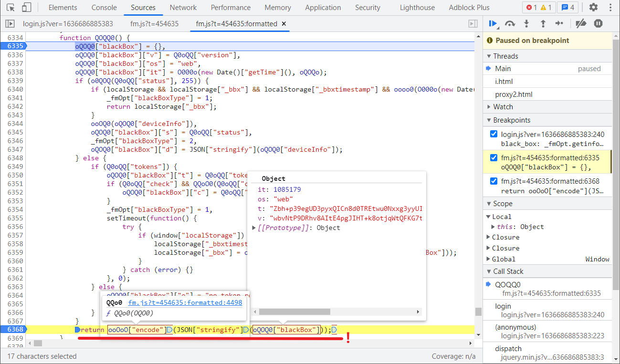Viewport: 620px width, 364px height.
Task: Open the Adblock Plus tab
Action: point(469,8)
